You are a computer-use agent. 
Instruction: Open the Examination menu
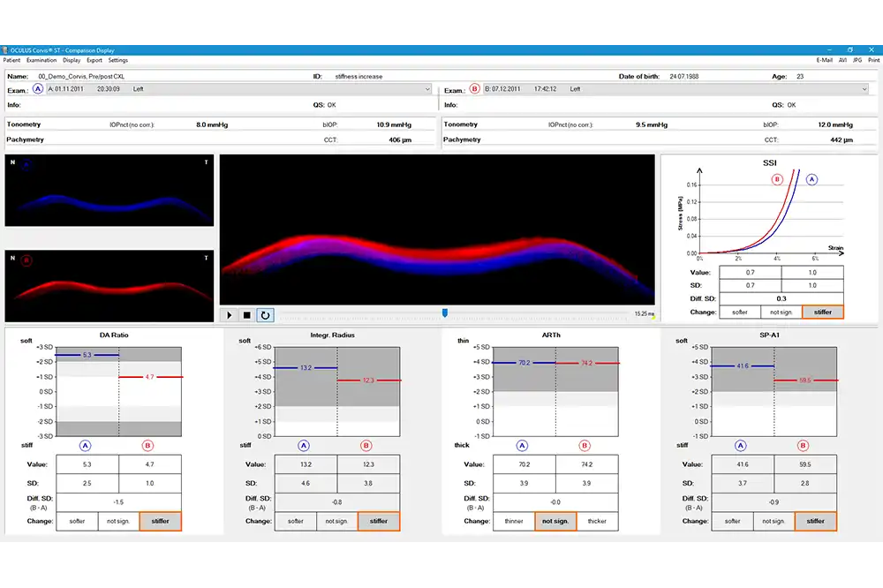coord(42,60)
